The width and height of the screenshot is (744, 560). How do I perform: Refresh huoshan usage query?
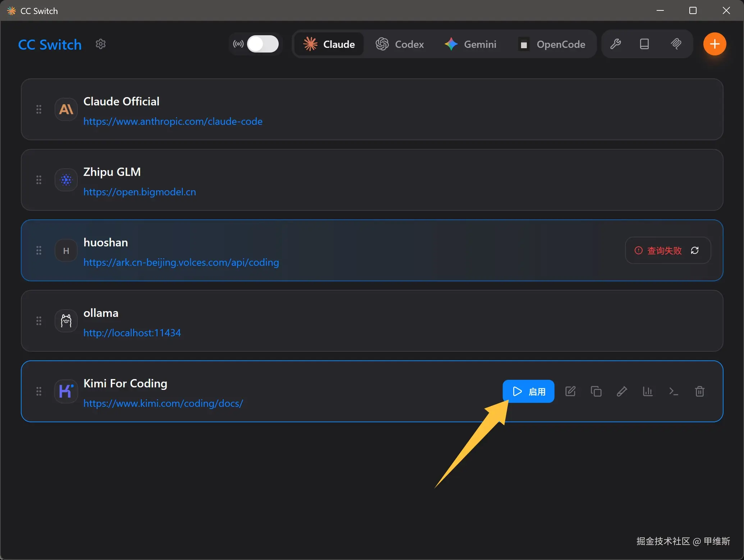tap(694, 250)
